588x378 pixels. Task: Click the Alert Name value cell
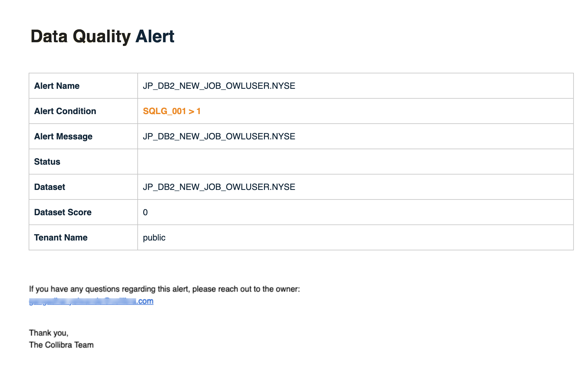pyautogui.click(x=219, y=86)
